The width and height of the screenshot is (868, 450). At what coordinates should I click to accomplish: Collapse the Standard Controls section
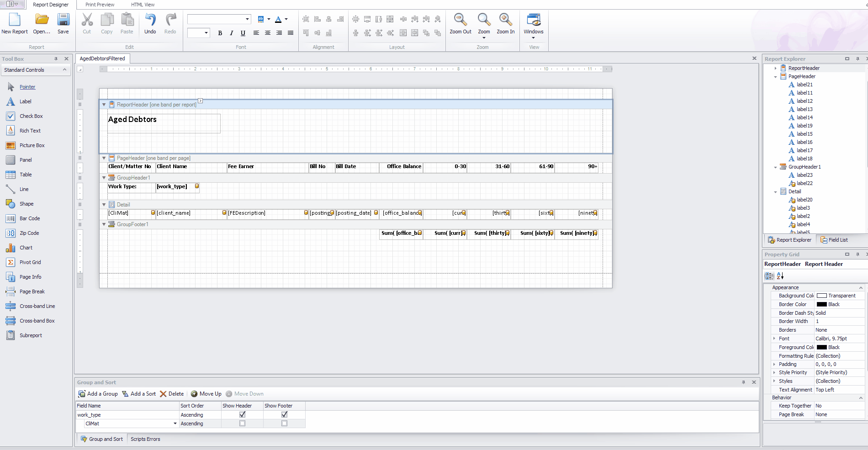pos(64,69)
